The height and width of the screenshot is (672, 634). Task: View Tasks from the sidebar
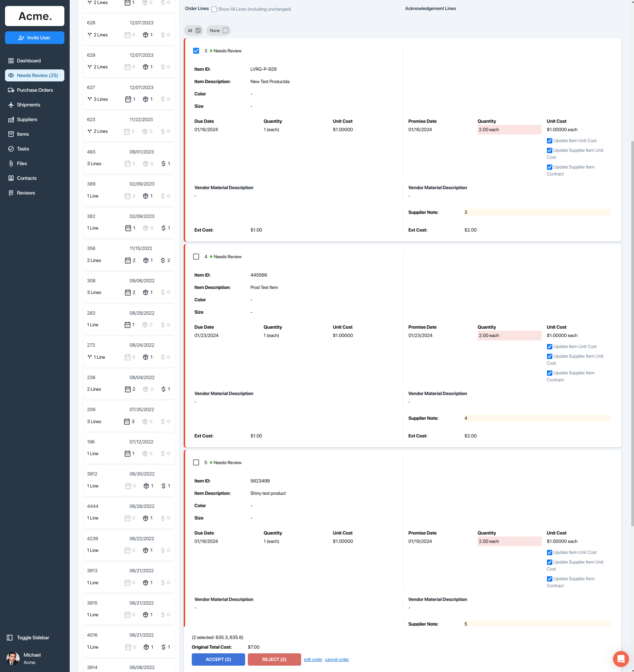coord(23,148)
